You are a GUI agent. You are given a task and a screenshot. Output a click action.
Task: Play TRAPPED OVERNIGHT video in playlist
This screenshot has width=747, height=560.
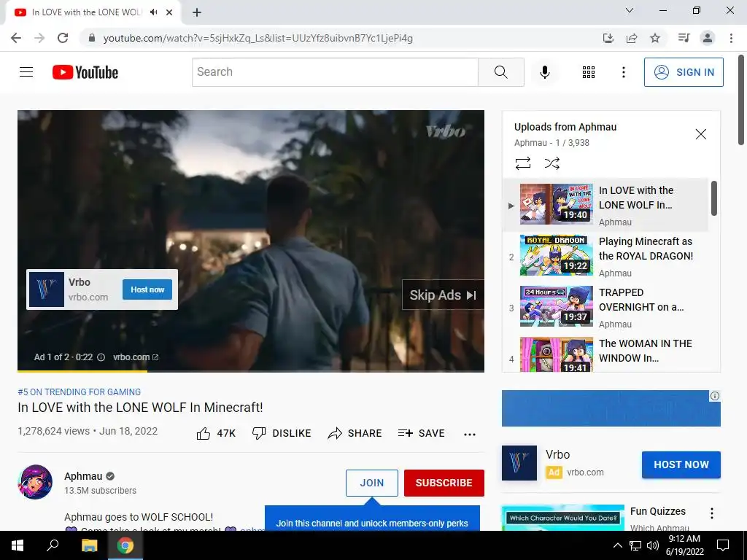coord(605,307)
